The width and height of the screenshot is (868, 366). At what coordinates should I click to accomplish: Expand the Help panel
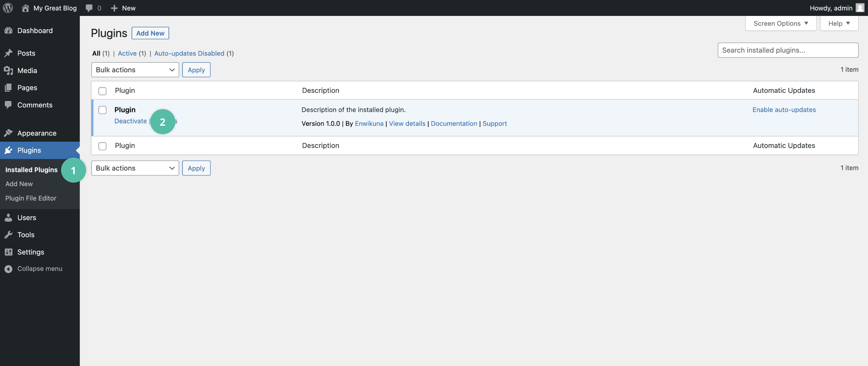pos(839,23)
